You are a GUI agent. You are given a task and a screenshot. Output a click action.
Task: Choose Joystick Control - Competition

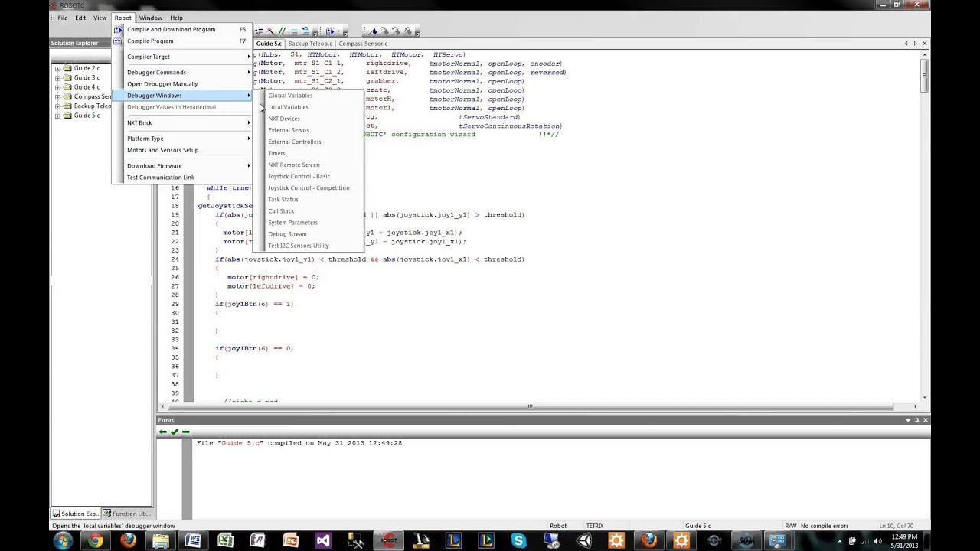point(309,187)
